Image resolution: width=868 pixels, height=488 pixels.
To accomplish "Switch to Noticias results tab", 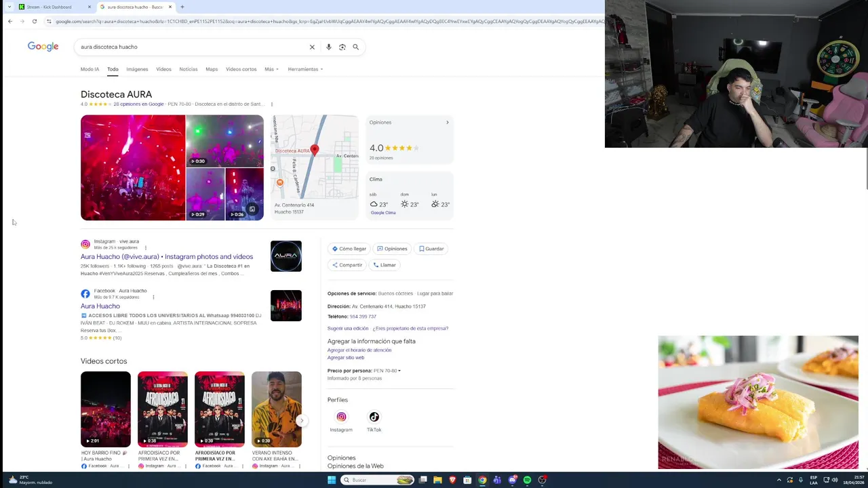I will [x=189, y=69].
